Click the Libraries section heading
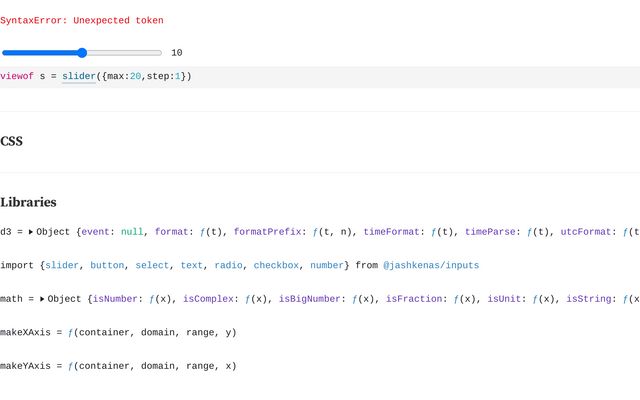 (x=28, y=202)
